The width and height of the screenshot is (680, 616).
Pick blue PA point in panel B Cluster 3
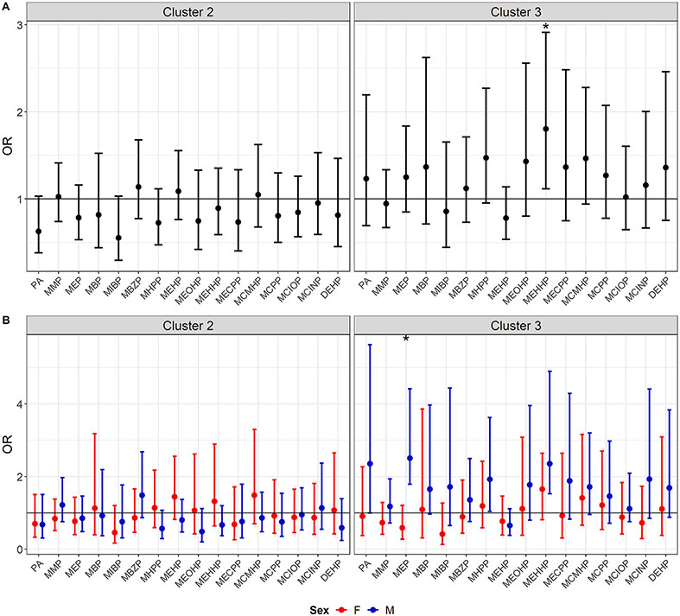[371, 464]
